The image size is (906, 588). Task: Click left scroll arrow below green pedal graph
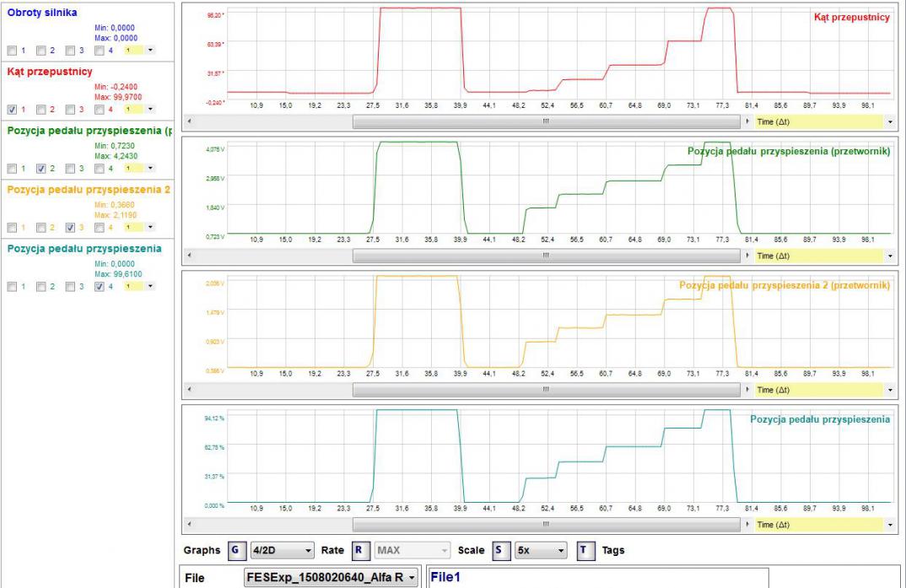(190, 256)
